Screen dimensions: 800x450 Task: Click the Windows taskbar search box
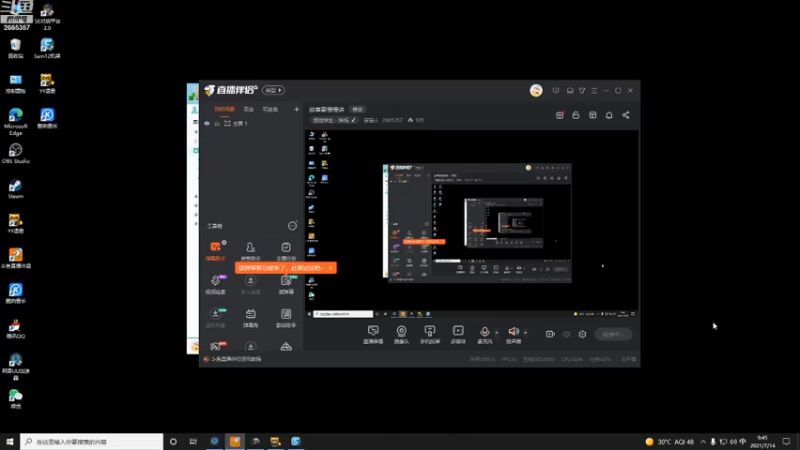(92, 442)
